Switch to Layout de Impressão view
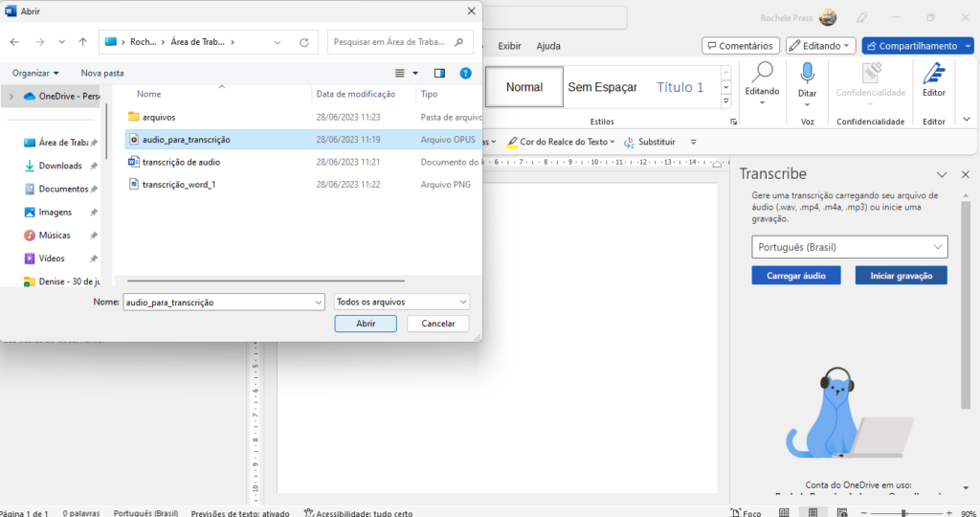The width and height of the screenshot is (980, 517). point(813,512)
